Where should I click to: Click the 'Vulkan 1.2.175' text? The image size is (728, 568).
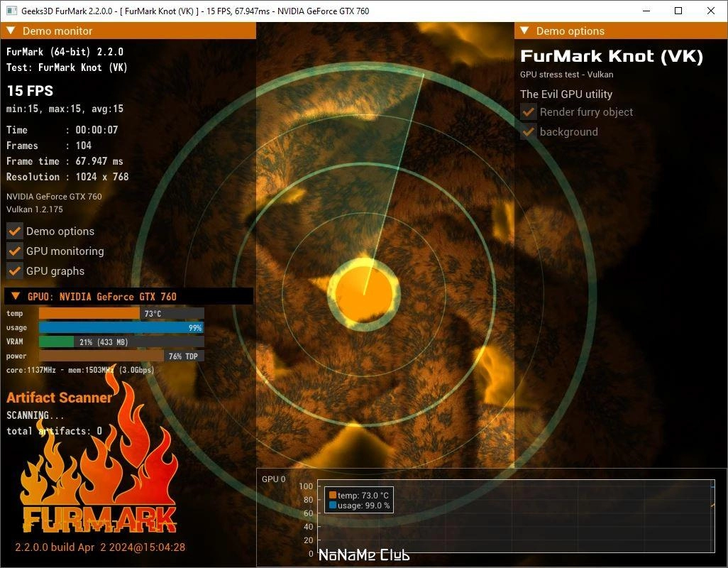[x=35, y=209]
